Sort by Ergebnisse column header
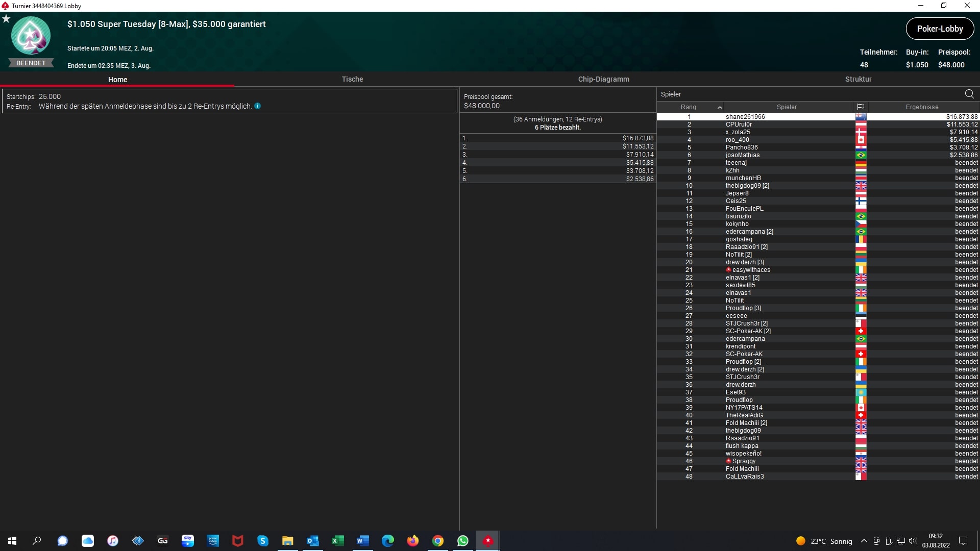980x551 pixels. (x=922, y=107)
